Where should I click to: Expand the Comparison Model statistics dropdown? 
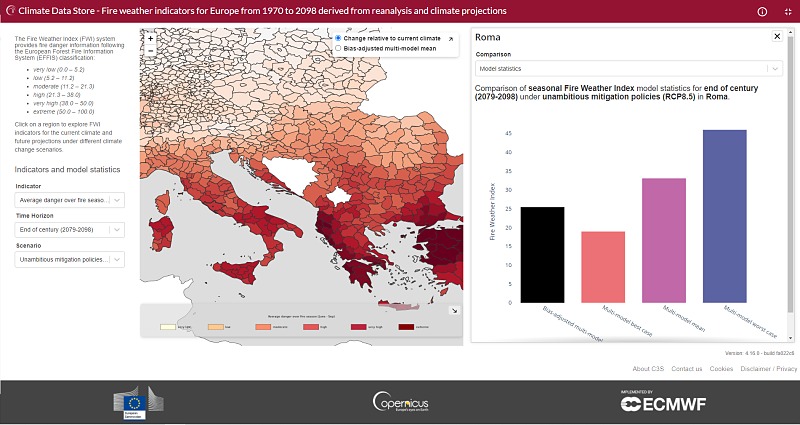[629, 68]
